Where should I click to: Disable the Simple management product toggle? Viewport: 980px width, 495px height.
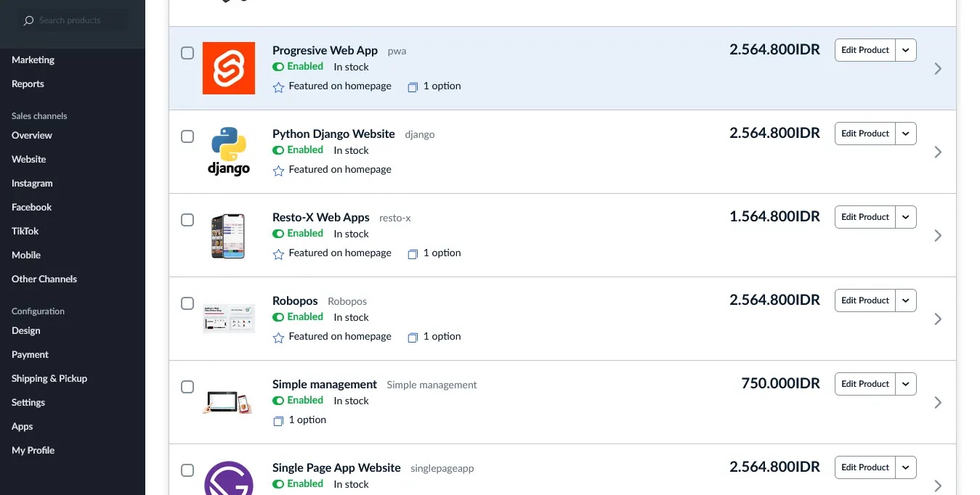click(278, 401)
